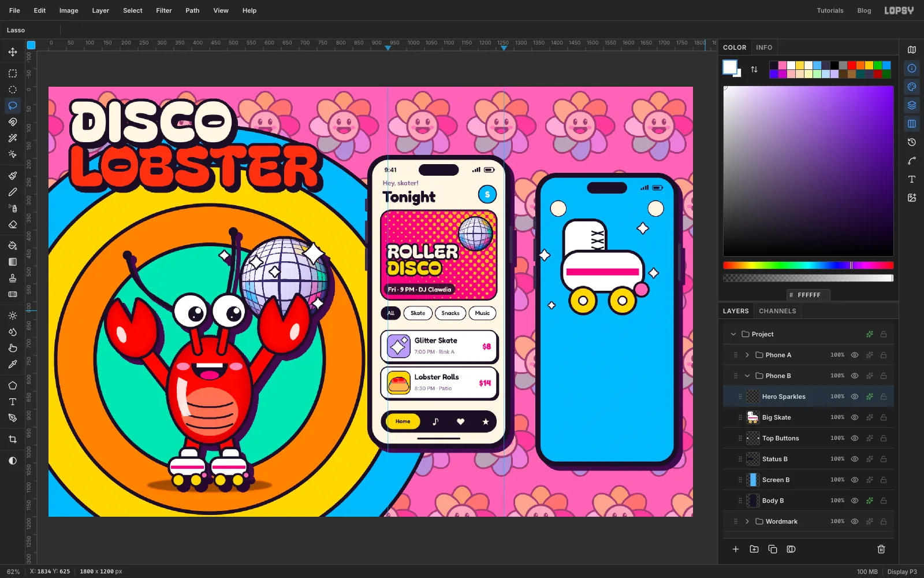The width and height of the screenshot is (924, 578).
Task: Open the Filter menu
Action: [164, 10]
